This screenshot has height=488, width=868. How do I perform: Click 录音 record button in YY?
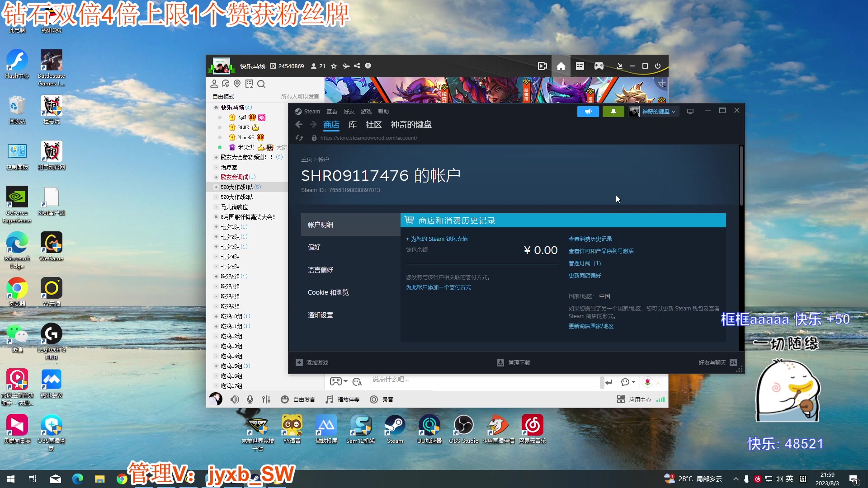point(382,399)
